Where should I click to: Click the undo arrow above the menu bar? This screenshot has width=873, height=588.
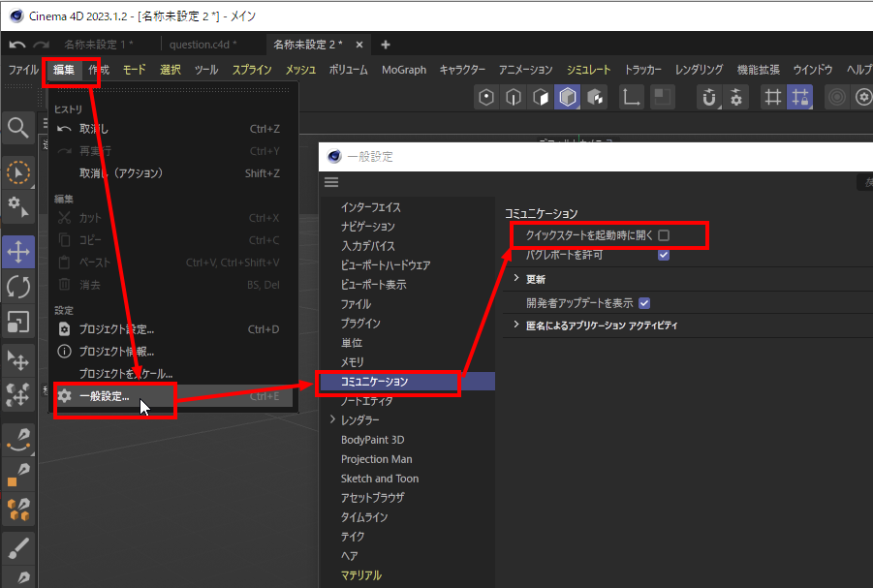tap(17, 45)
